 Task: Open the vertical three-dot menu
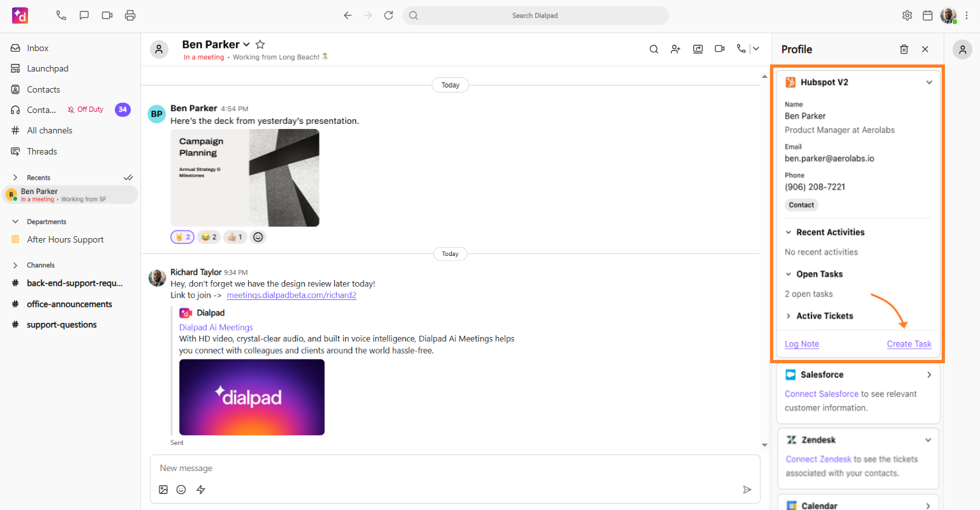coord(967,15)
